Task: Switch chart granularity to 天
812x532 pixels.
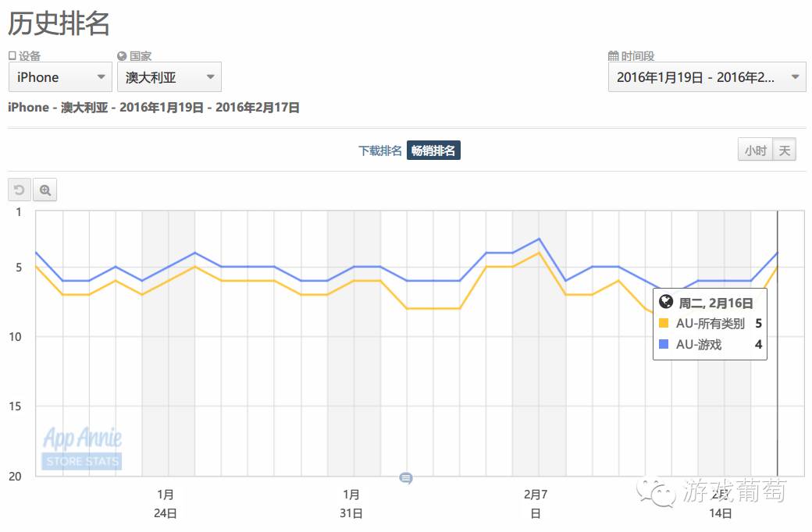Action: [x=785, y=150]
